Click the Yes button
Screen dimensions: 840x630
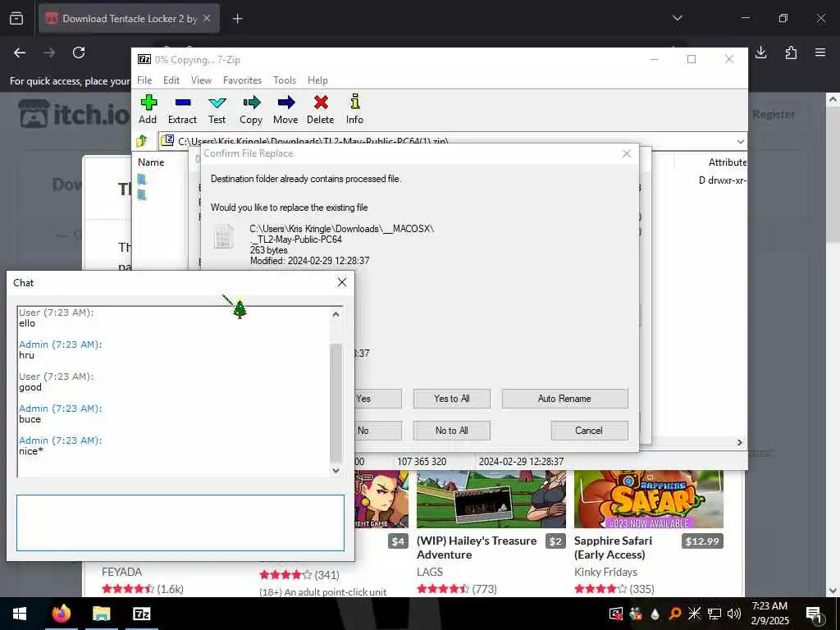[x=377, y=399]
